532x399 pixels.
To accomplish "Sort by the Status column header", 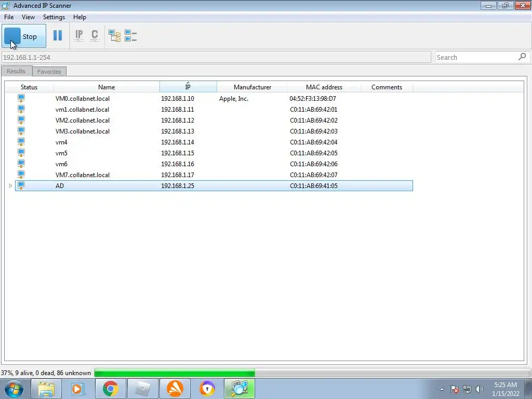I will tap(29, 87).
